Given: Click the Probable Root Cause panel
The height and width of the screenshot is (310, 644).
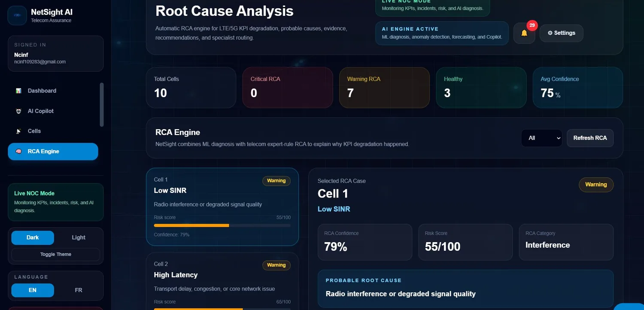Looking at the screenshot, I should click(465, 289).
